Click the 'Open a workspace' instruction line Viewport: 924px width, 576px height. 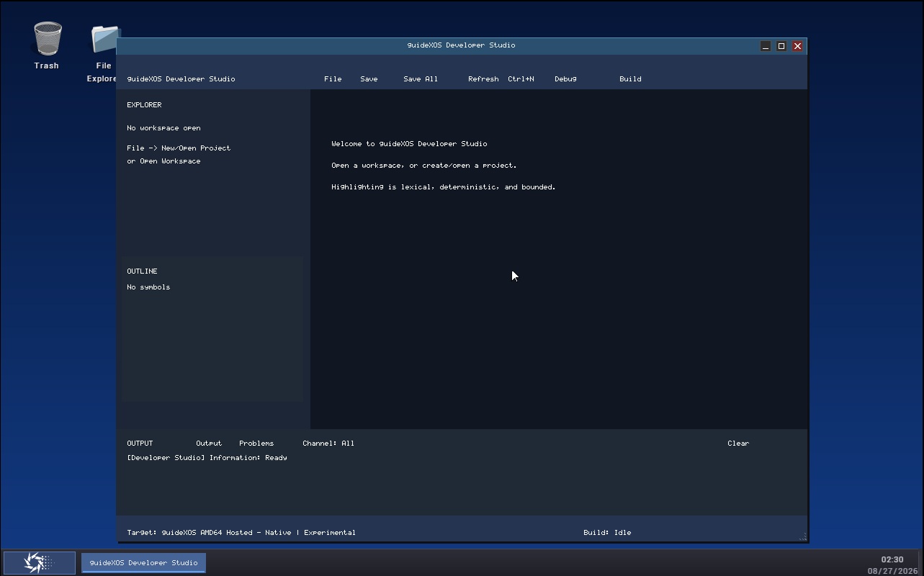424,166
